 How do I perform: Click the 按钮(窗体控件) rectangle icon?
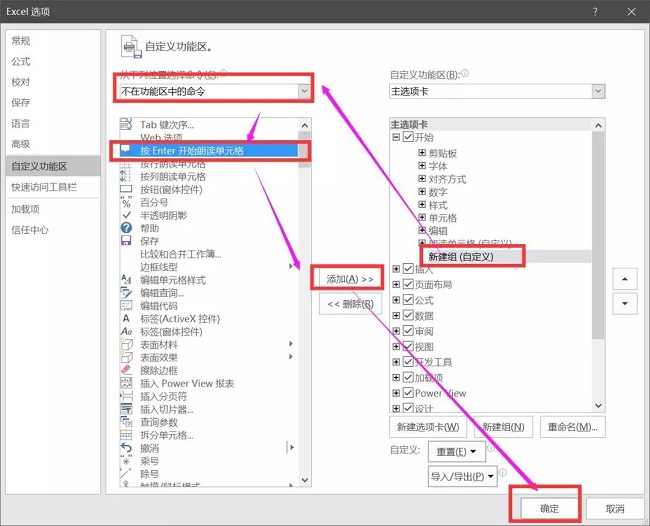coord(126,189)
